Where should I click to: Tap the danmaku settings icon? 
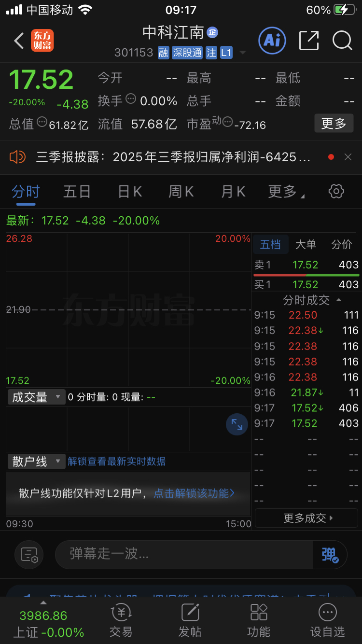29,555
